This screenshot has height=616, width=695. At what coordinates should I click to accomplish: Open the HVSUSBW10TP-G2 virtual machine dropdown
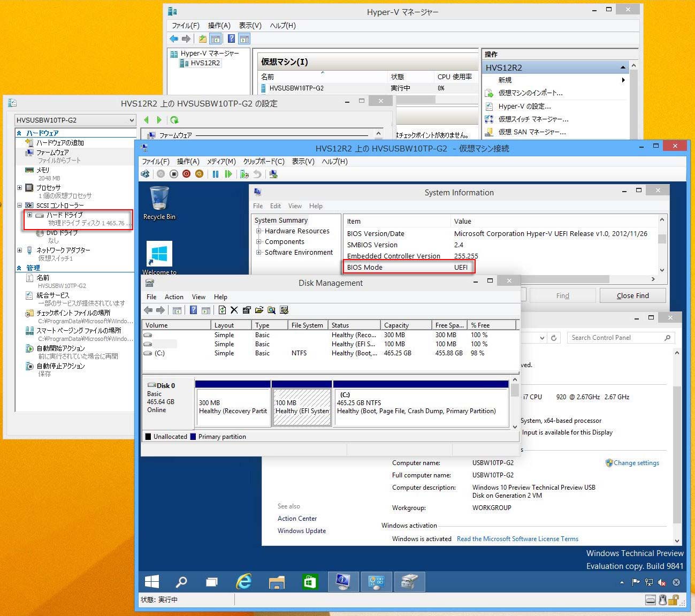click(x=75, y=120)
